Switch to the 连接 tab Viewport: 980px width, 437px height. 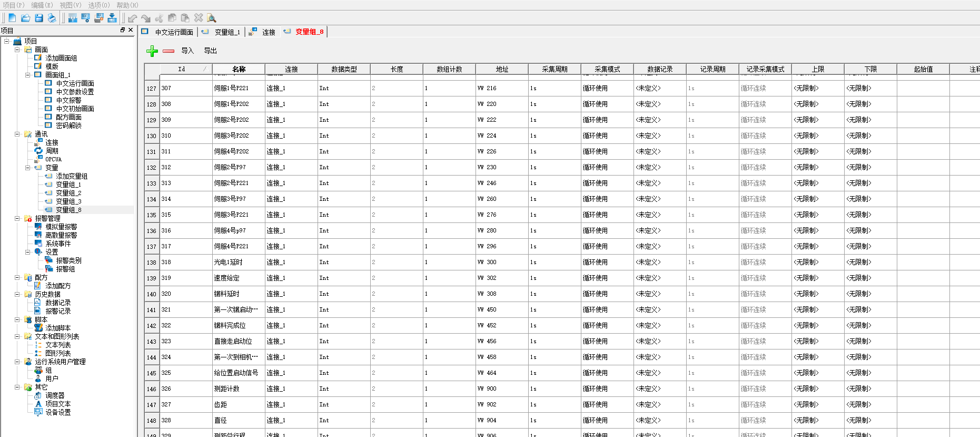263,32
